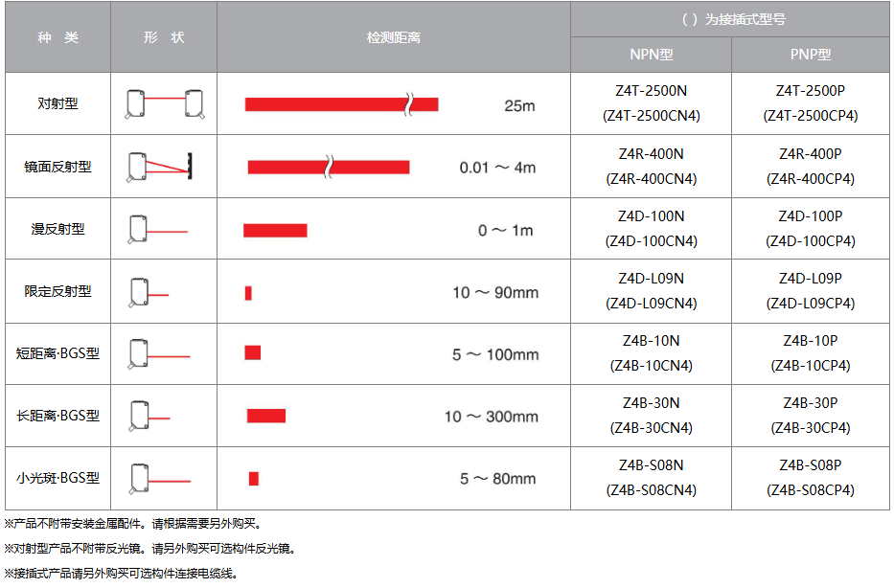This screenshot has width=894, height=588.
Task: Click the red 25m detection distance bar
Action: click(x=341, y=104)
